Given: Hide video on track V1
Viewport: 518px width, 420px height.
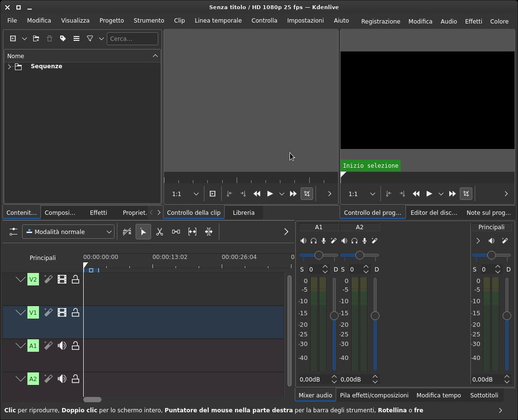Looking at the screenshot, I should click(x=62, y=312).
